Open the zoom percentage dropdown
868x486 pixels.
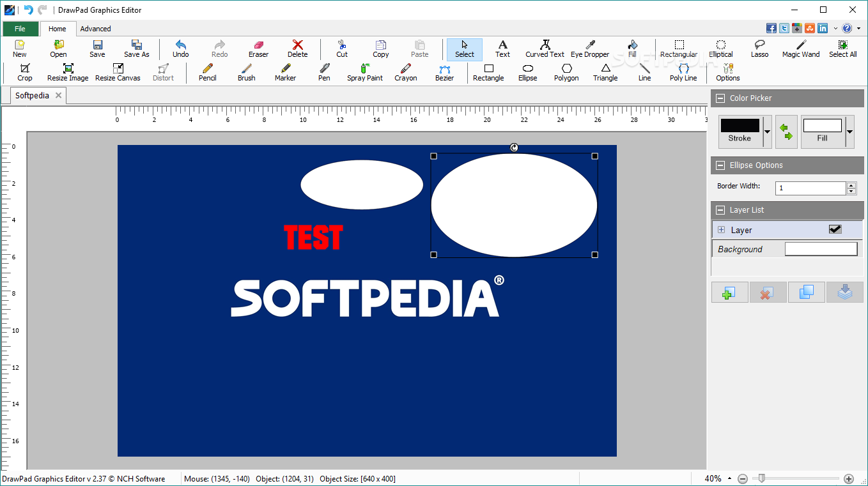pos(729,478)
